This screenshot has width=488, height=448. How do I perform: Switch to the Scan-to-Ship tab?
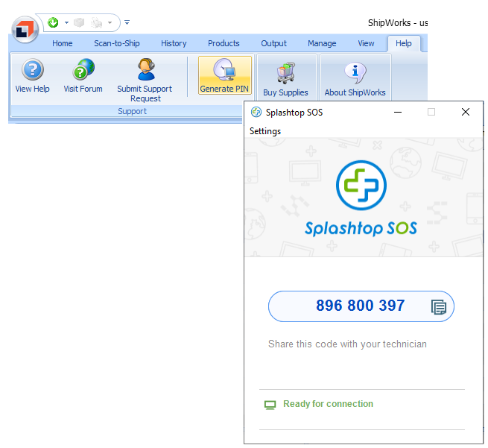117,43
